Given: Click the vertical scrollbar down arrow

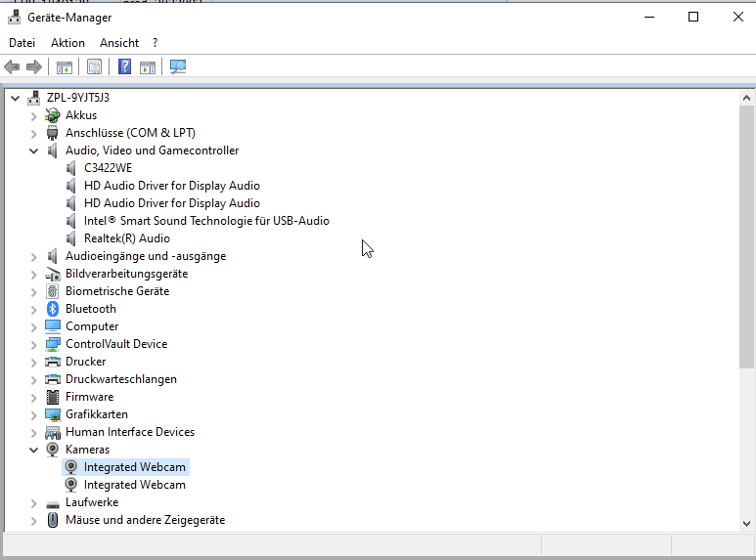Looking at the screenshot, I should tap(747, 524).
